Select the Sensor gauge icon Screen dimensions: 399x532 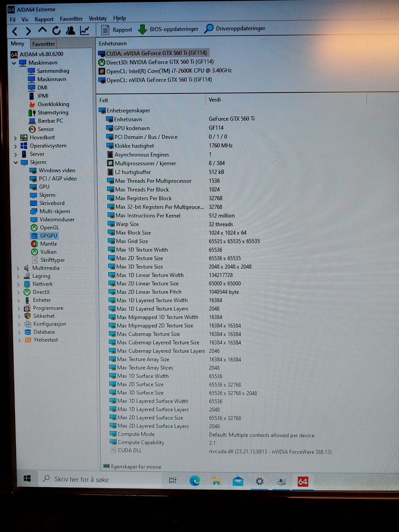click(x=32, y=129)
